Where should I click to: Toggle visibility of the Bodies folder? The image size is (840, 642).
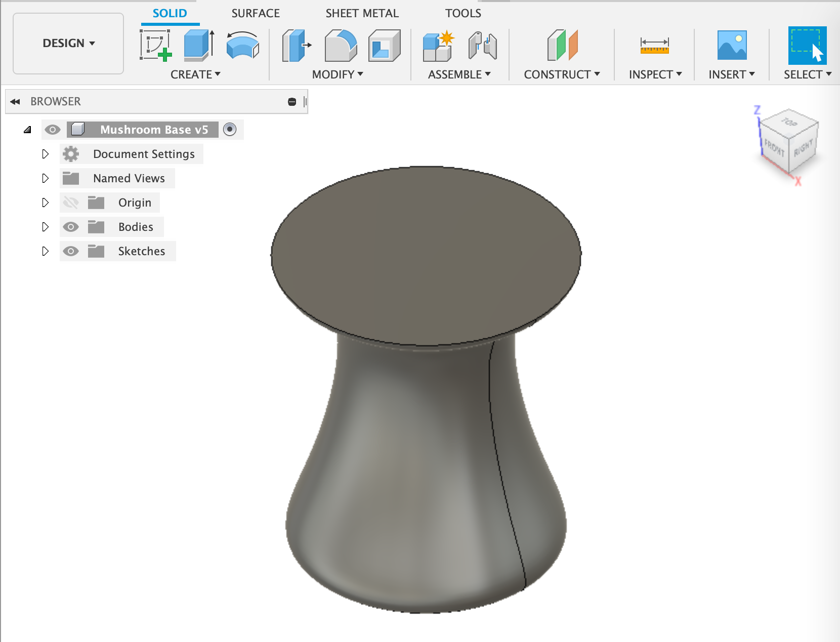(71, 227)
